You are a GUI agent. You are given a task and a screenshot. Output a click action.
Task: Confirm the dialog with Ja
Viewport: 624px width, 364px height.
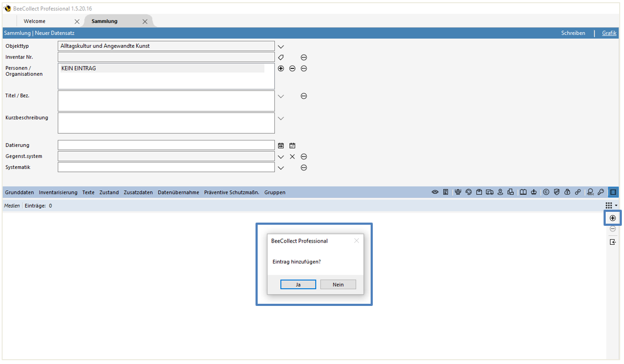click(298, 284)
